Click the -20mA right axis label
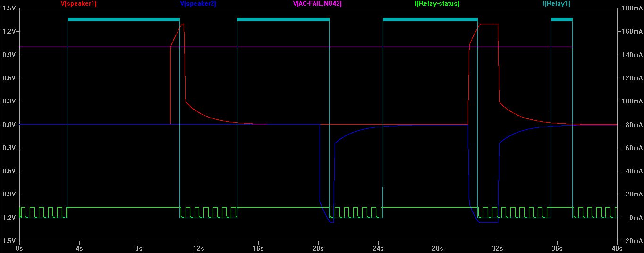644x253 pixels. [633, 241]
